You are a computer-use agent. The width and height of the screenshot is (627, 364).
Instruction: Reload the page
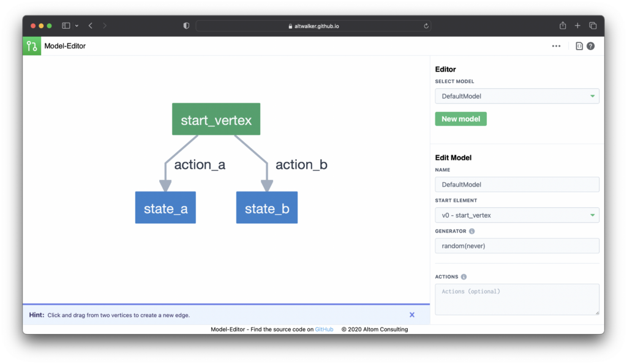click(x=426, y=26)
